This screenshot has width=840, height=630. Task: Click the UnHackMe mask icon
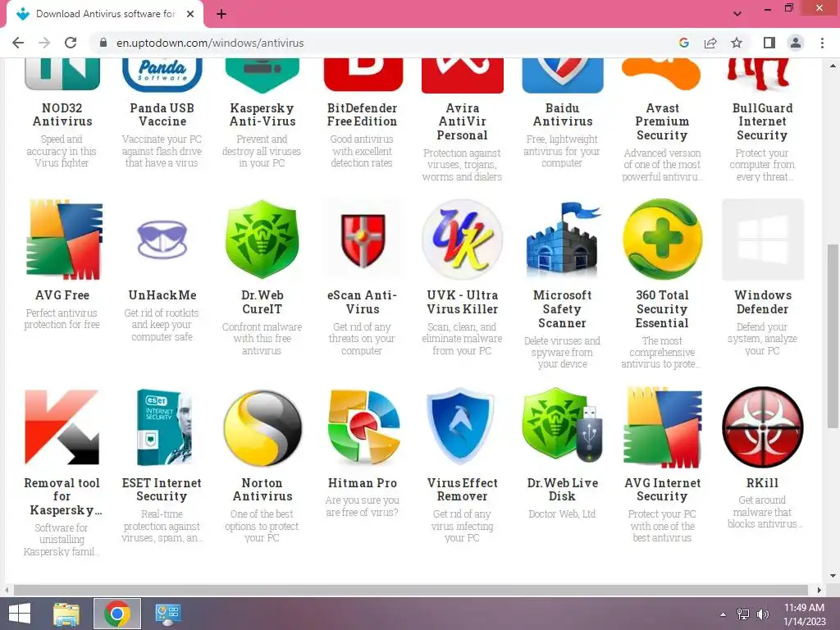(162, 240)
